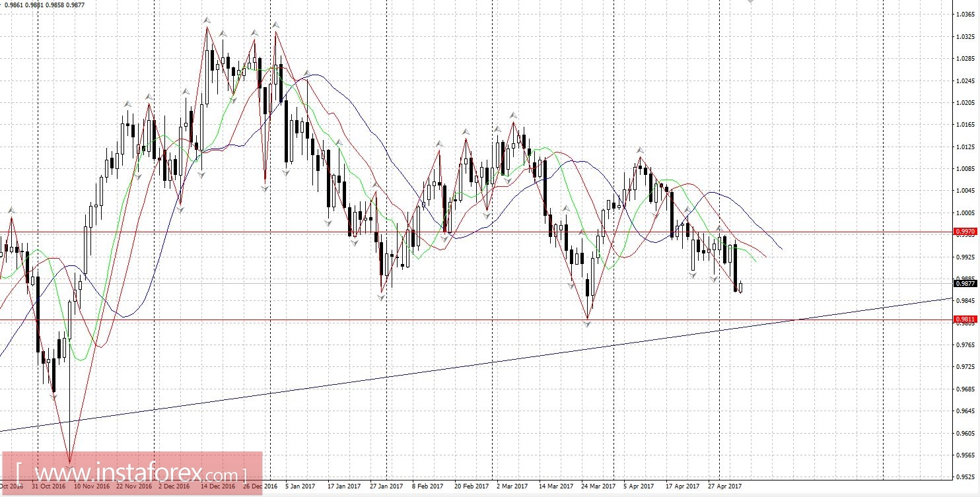The width and height of the screenshot is (980, 497).
Task: Click the red 0.9970 price level tag
Action: click(x=965, y=232)
